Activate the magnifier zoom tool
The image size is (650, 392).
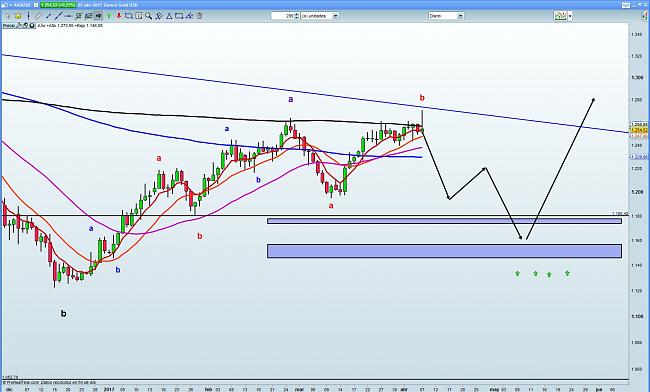point(148,16)
